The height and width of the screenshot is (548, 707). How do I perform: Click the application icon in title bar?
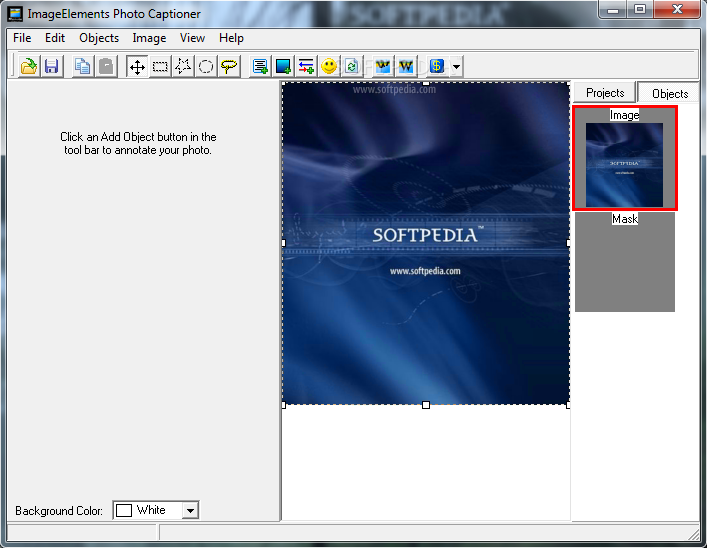point(15,14)
